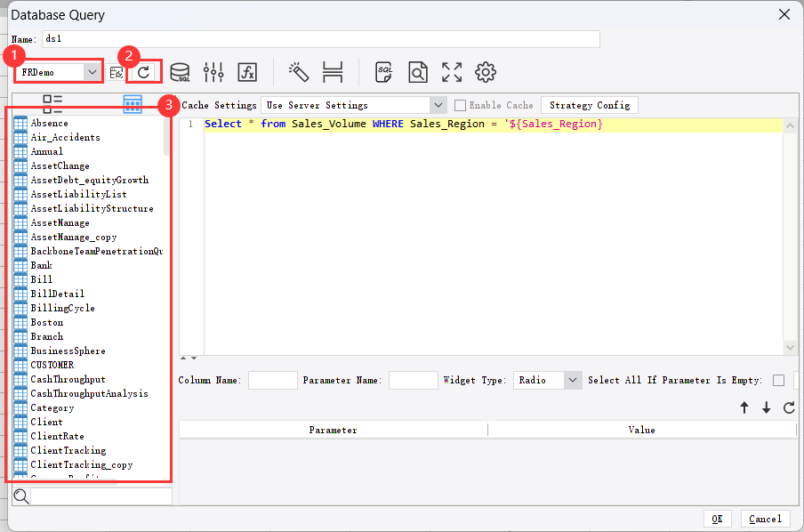The image size is (804, 532).
Task: Select the Client table
Action: pos(46,423)
